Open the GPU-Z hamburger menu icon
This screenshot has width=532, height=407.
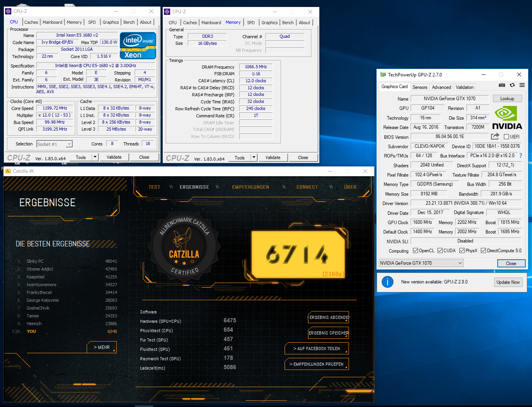522,85
